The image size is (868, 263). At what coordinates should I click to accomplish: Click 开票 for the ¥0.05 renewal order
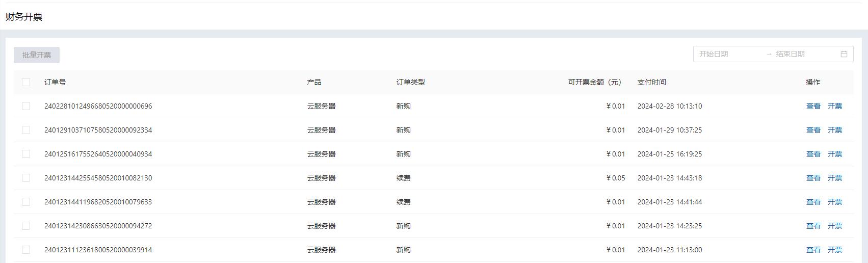pos(834,178)
